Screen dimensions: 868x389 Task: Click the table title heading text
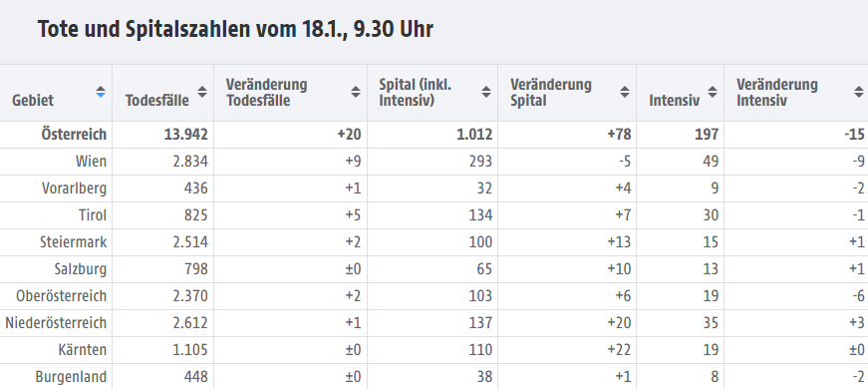click(x=235, y=29)
